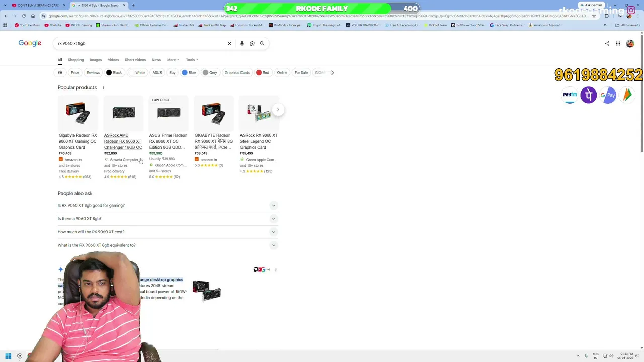Screen dimensions: 644x362
Task: Open ASUS Prime Radeon RX 9060 XT product
Action: pyautogui.click(x=169, y=139)
